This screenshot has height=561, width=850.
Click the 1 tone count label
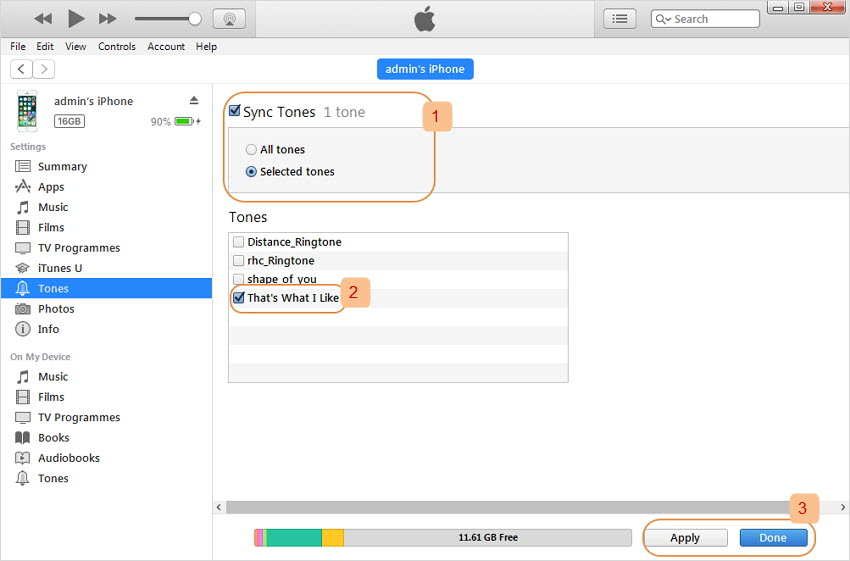click(x=344, y=112)
